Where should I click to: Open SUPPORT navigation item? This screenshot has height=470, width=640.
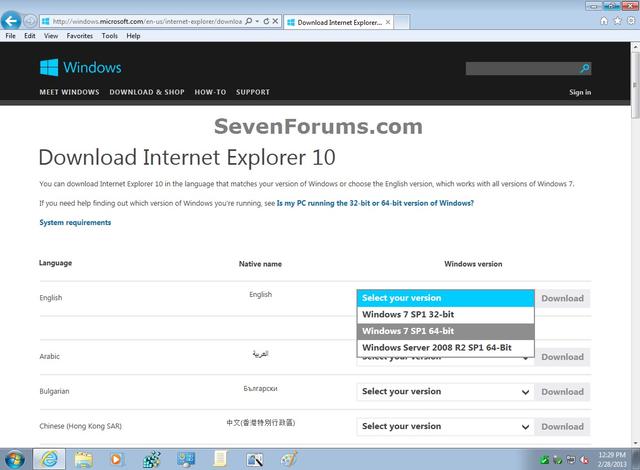coord(253,92)
